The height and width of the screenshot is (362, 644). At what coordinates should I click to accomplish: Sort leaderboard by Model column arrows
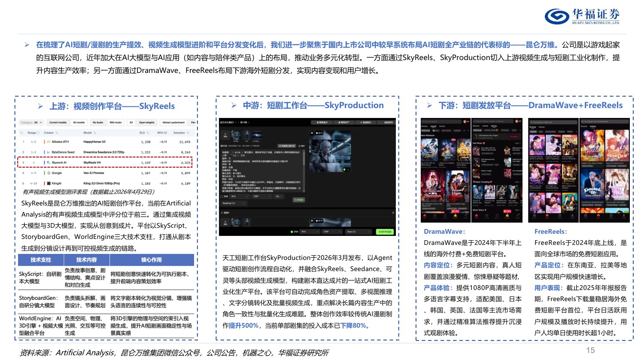tap(95, 133)
